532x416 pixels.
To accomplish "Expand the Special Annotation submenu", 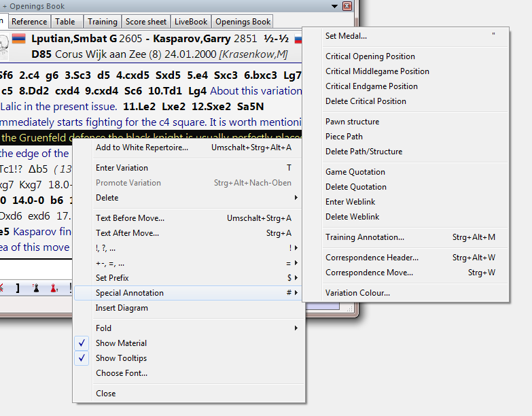I will click(x=189, y=293).
